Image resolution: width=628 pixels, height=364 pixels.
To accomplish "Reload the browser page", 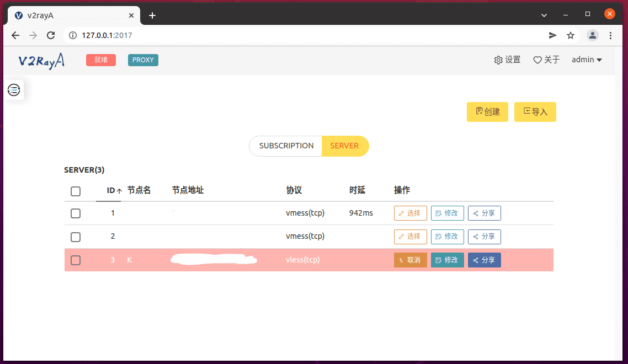I will (51, 35).
